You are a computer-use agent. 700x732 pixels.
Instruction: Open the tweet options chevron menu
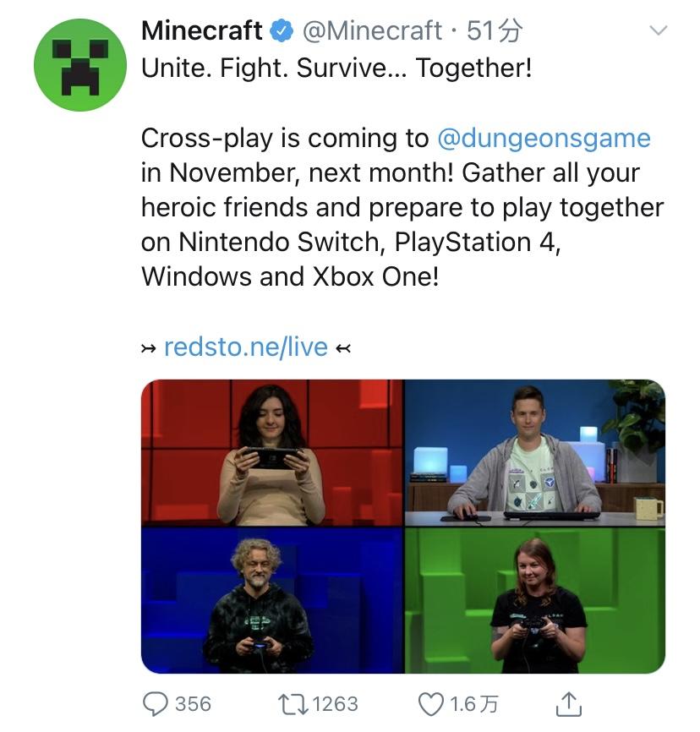pos(659,30)
